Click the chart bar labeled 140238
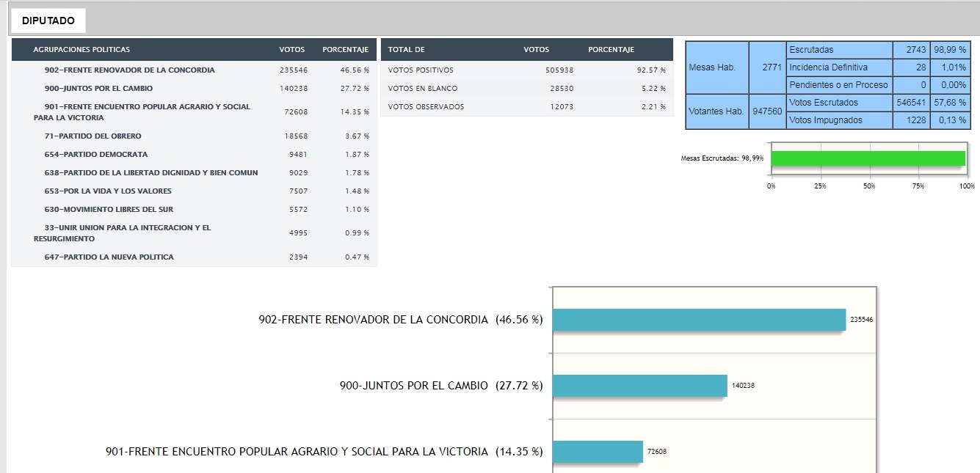This screenshot has width=980, height=473. click(x=639, y=386)
